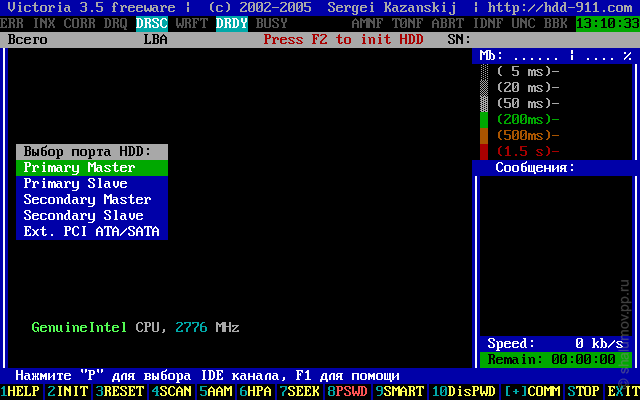
Task: Click 10DisPWD function item
Action: click(463, 391)
